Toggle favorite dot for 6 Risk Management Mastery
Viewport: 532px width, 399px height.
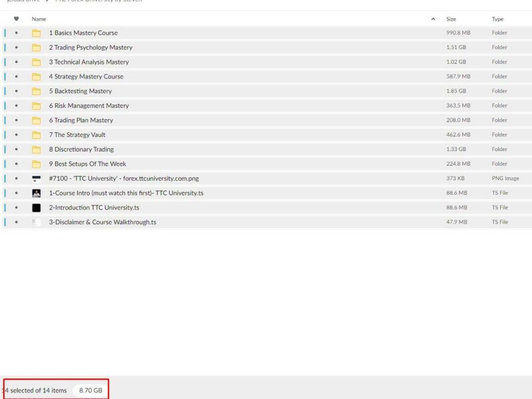tap(16, 106)
